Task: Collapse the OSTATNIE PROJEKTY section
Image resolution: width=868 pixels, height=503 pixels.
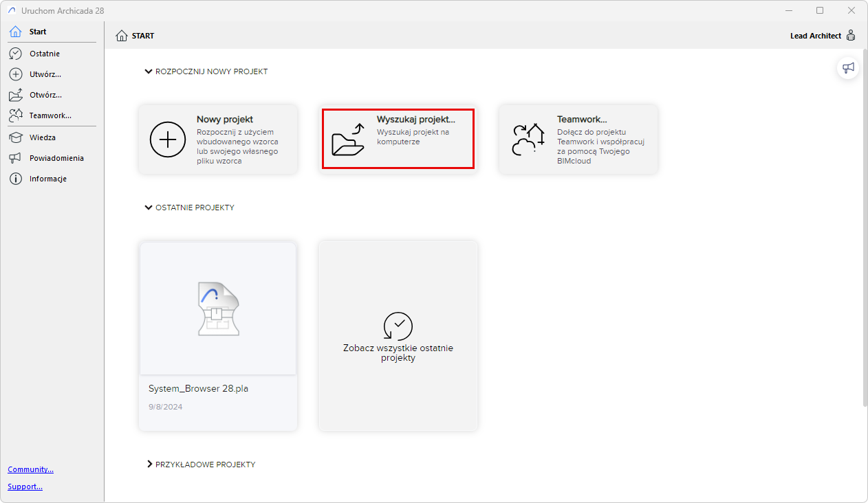Action: click(149, 208)
